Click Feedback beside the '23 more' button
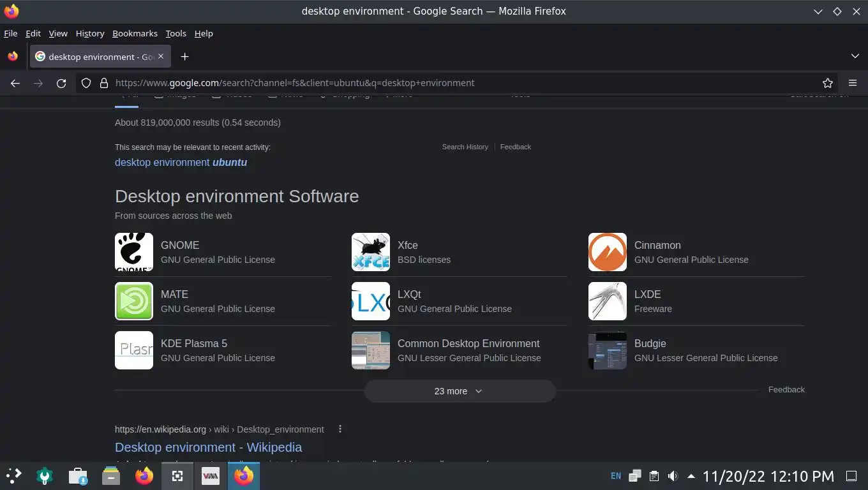The image size is (868, 490). (x=786, y=389)
